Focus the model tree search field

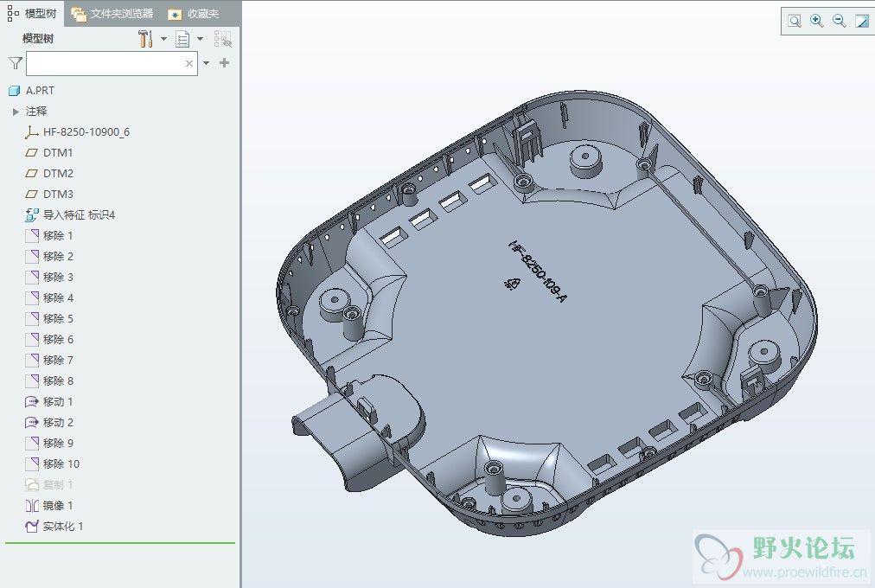112,64
